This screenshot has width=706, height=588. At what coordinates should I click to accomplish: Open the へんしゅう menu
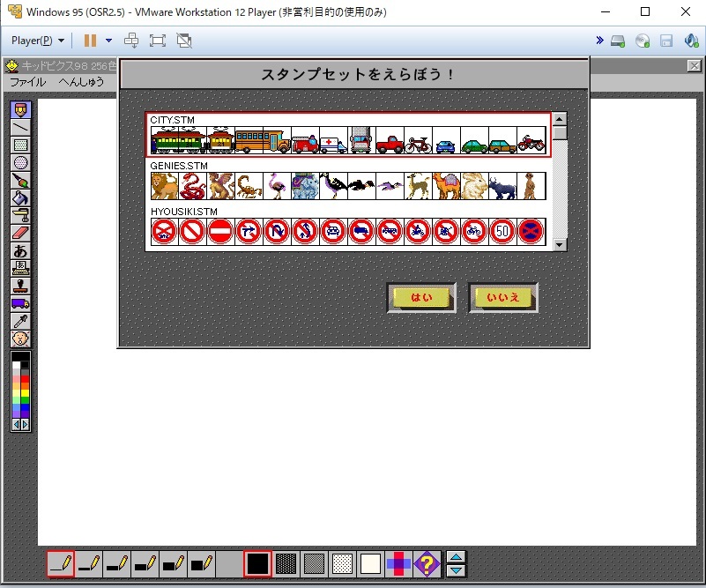click(81, 82)
